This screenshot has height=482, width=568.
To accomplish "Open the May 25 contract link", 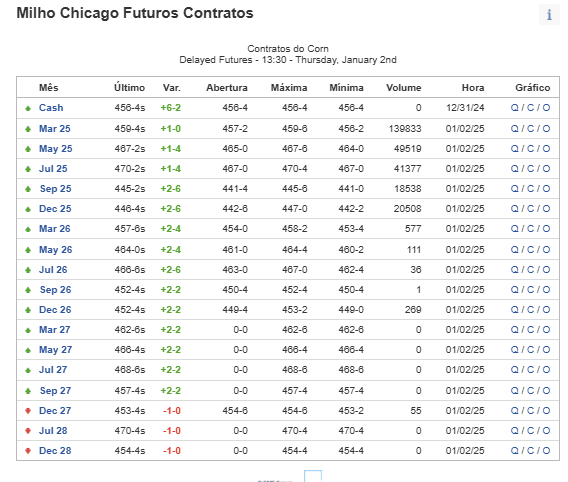I will pyautogui.click(x=56, y=149).
